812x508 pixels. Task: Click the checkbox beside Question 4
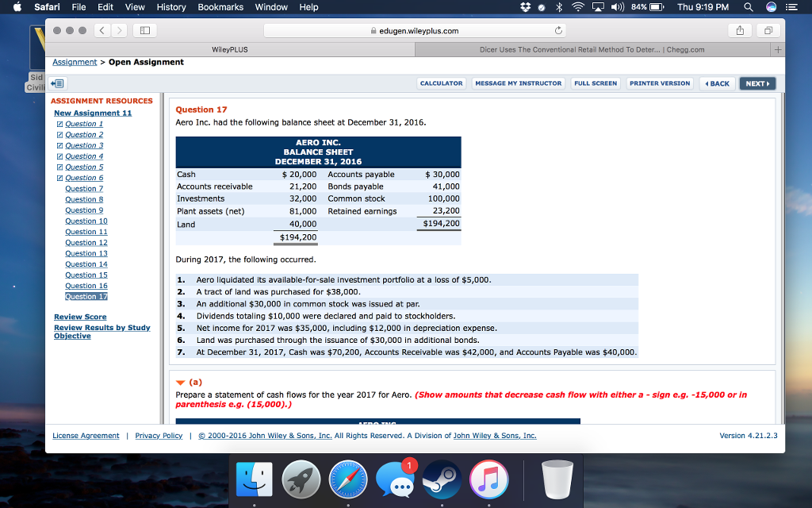coord(59,156)
